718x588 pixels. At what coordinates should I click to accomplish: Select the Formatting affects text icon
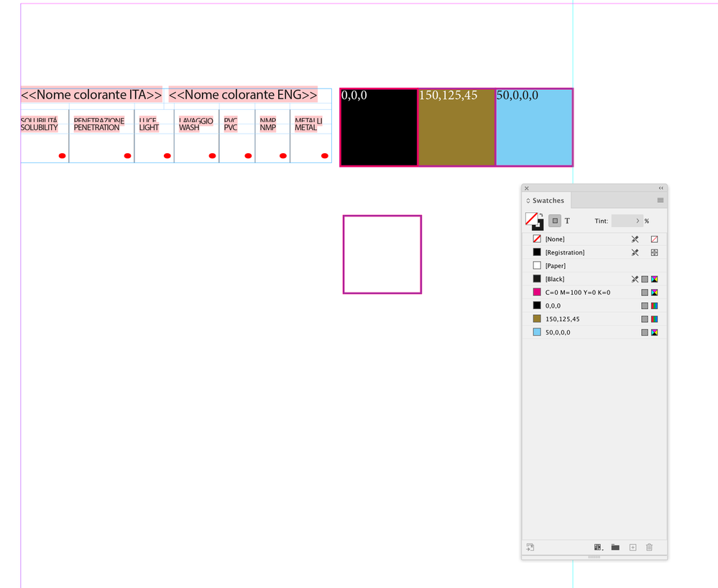pyautogui.click(x=566, y=220)
